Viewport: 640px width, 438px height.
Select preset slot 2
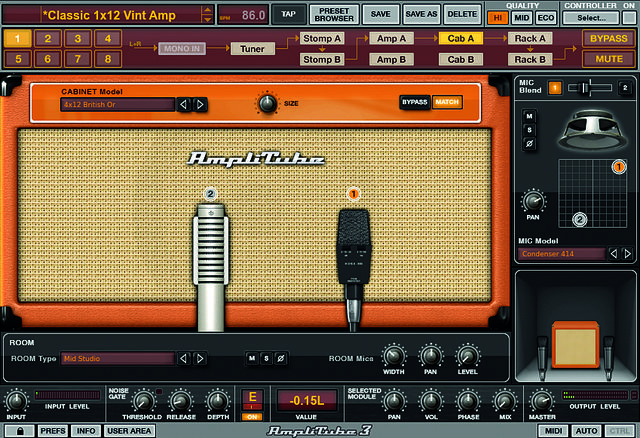(48, 39)
